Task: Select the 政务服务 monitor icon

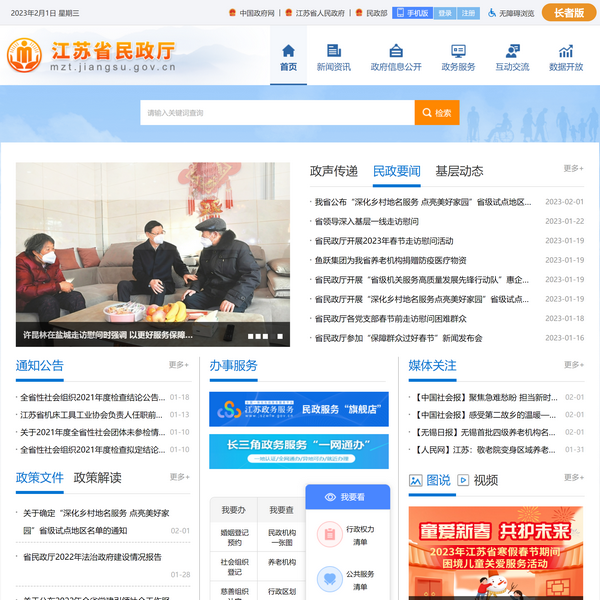Action: pyautogui.click(x=459, y=50)
